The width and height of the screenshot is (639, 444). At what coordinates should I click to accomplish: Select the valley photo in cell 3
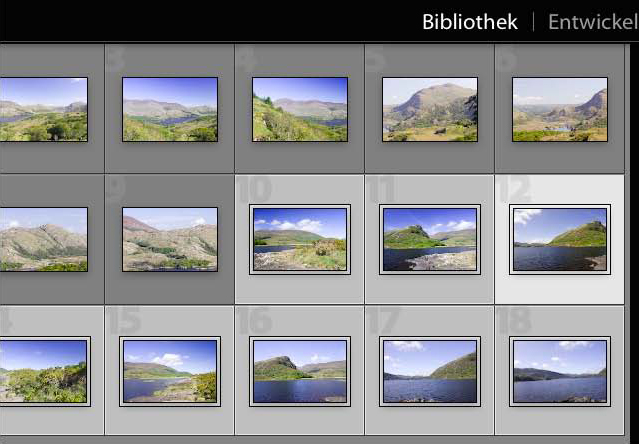pos(170,110)
